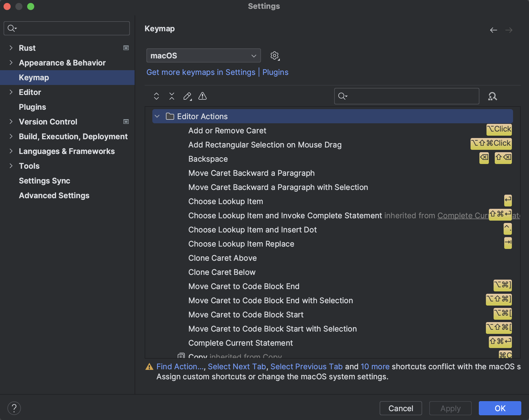Expand the Tools section
Screen dimensions: 529x420
click(11, 166)
